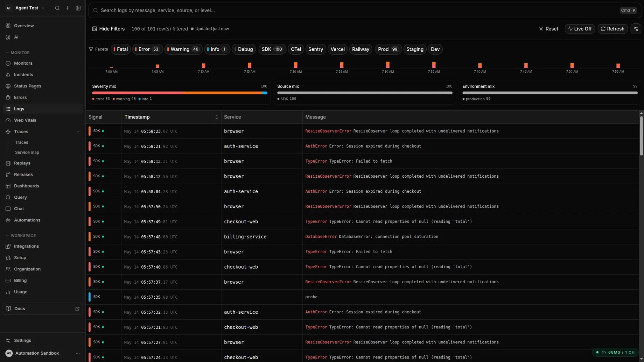Sort by Timestamp column arrows
Viewport: 644px width, 362px height.
[216, 117]
